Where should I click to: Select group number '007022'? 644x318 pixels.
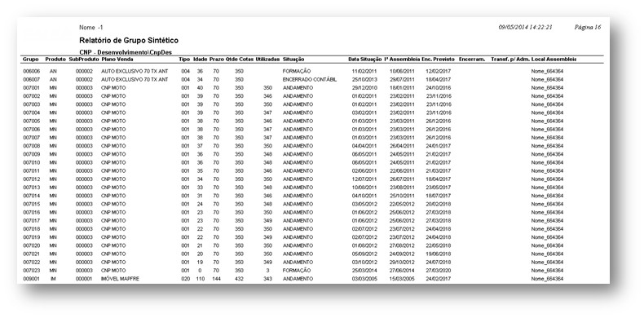point(31,262)
